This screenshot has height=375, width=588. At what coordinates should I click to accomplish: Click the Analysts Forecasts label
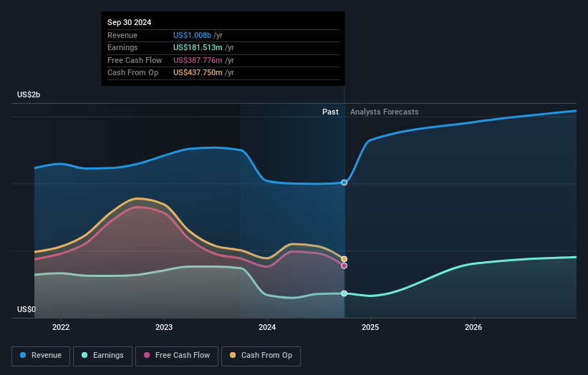tap(385, 112)
